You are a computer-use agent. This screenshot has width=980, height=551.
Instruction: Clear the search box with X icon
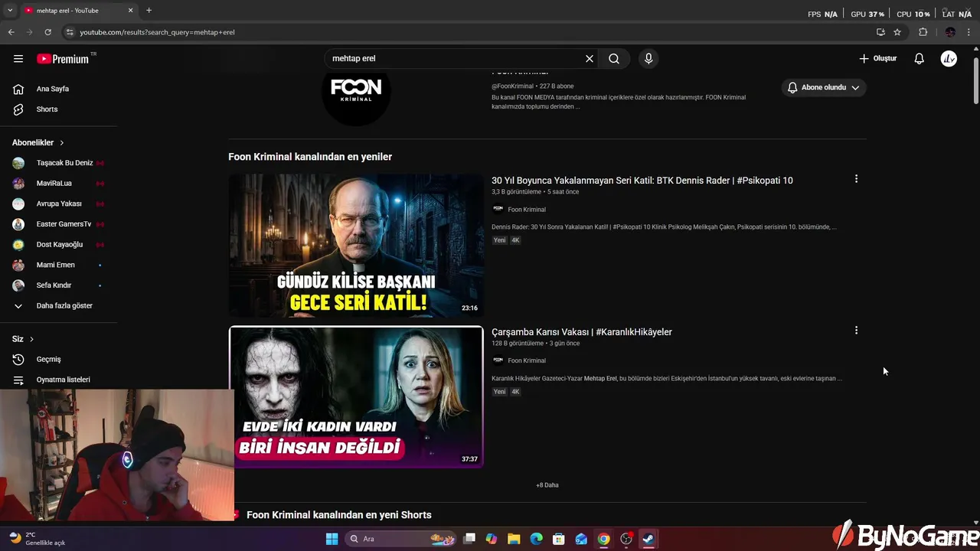point(590,58)
